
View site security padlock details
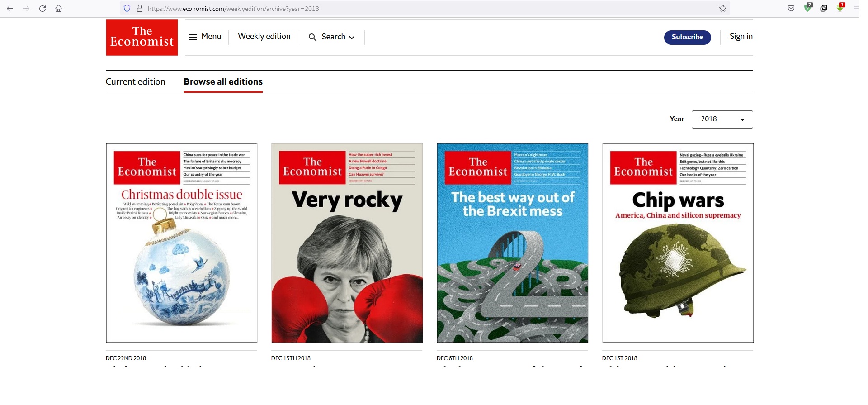pyautogui.click(x=139, y=9)
